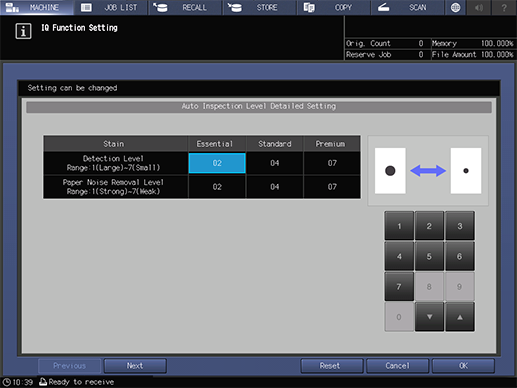The height and width of the screenshot is (388, 517).
Task: Click the Reset button
Action: click(x=330, y=366)
